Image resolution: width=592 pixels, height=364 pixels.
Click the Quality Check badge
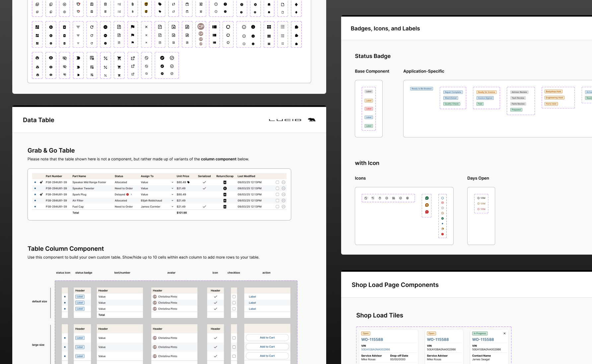pyautogui.click(x=452, y=104)
